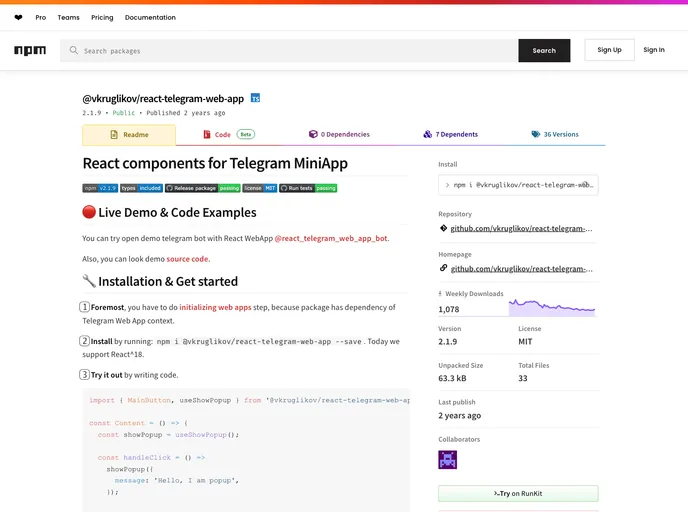Click the npm v2.1.9 badge

(100, 188)
